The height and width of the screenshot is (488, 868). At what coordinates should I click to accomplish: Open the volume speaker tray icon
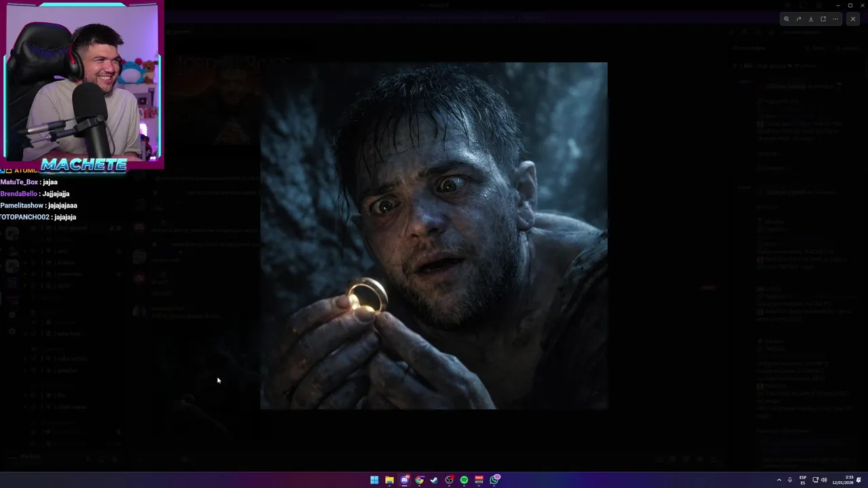click(x=824, y=480)
